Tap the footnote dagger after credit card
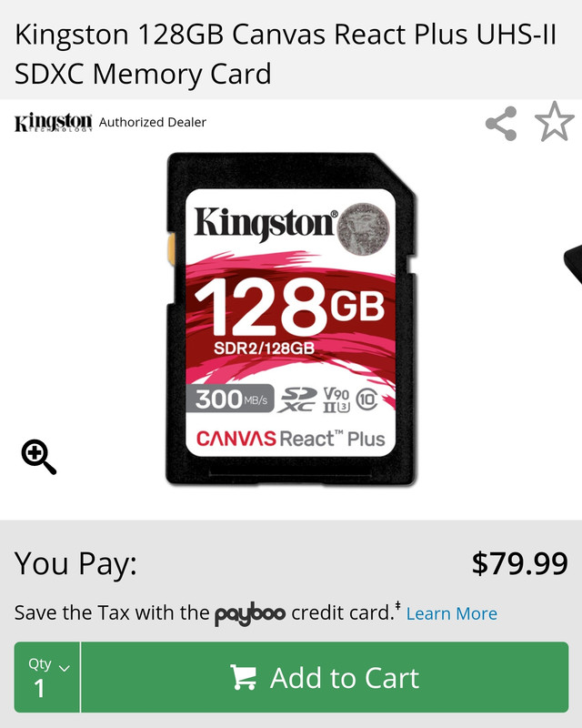 (x=397, y=605)
